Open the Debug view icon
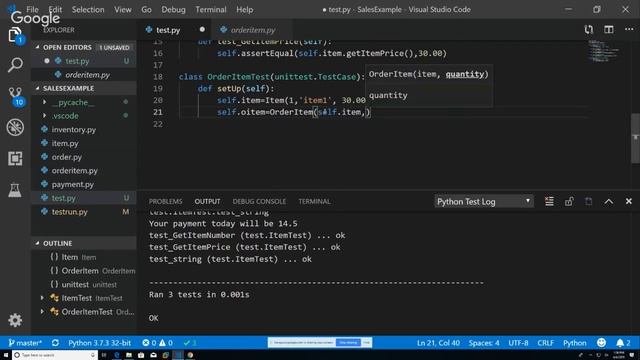 click(x=15, y=127)
